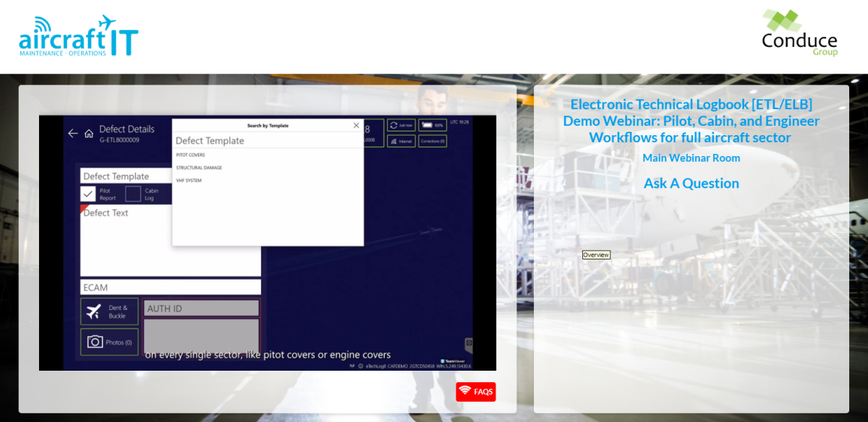Check the Cabin Log checkbox
The width and height of the screenshot is (868, 422).
click(133, 194)
